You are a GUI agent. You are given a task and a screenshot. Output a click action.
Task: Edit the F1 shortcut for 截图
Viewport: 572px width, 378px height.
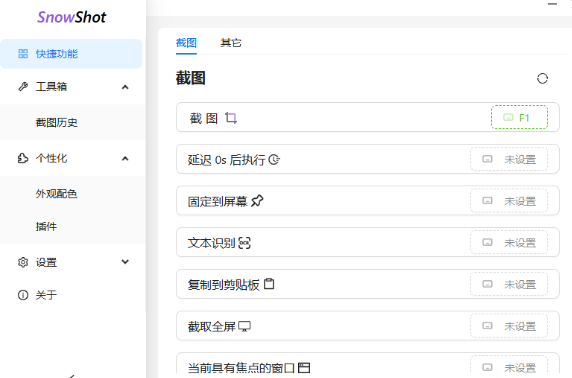[x=519, y=117]
